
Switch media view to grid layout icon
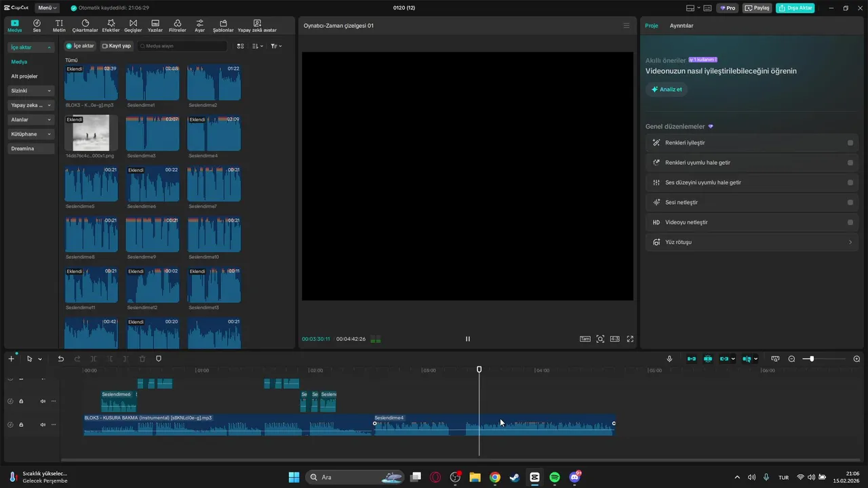coord(240,46)
